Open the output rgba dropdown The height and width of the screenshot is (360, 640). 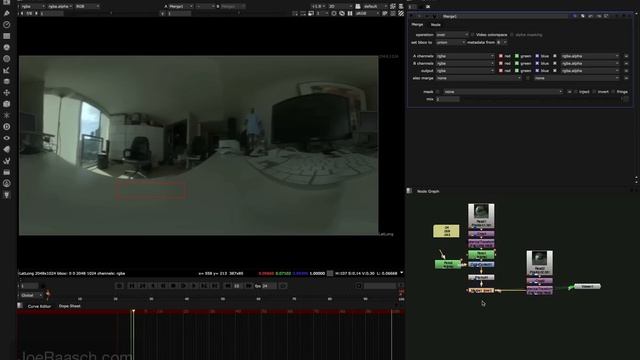click(x=465, y=71)
